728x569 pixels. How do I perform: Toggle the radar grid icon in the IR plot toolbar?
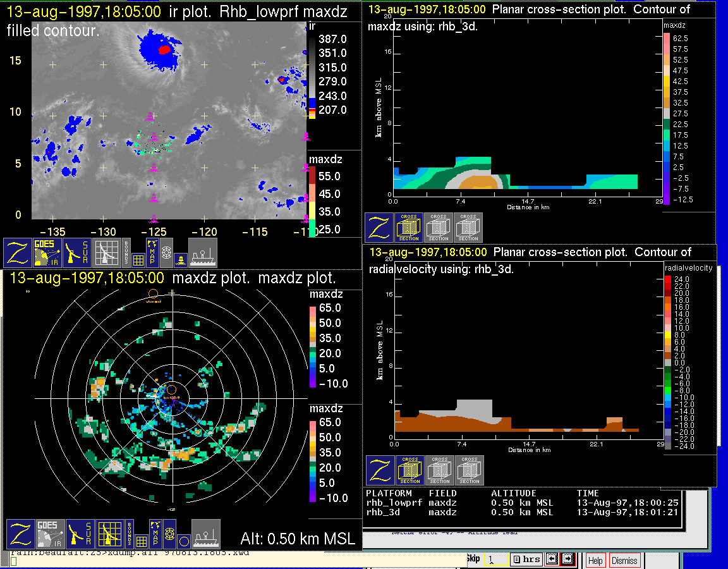click(107, 253)
